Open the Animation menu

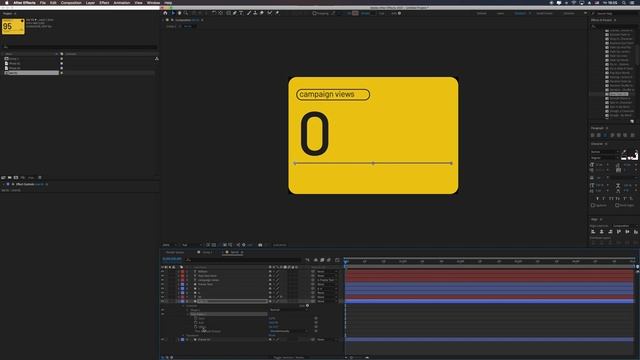(x=121, y=2)
